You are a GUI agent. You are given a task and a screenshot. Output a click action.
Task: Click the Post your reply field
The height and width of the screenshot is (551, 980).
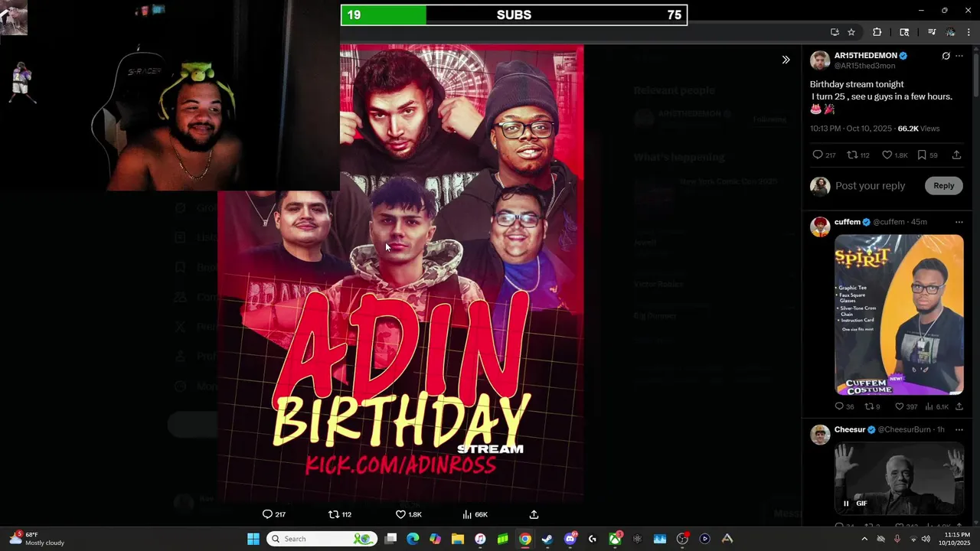(870, 186)
